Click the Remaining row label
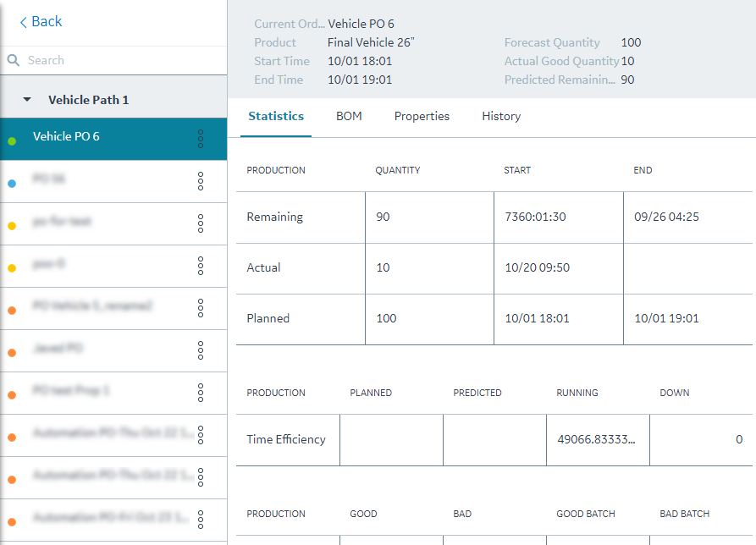Screen dimensions: 756x545 click(x=275, y=217)
